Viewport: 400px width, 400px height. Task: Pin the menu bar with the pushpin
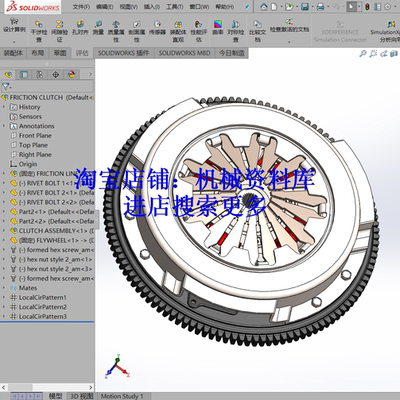coord(247,7)
